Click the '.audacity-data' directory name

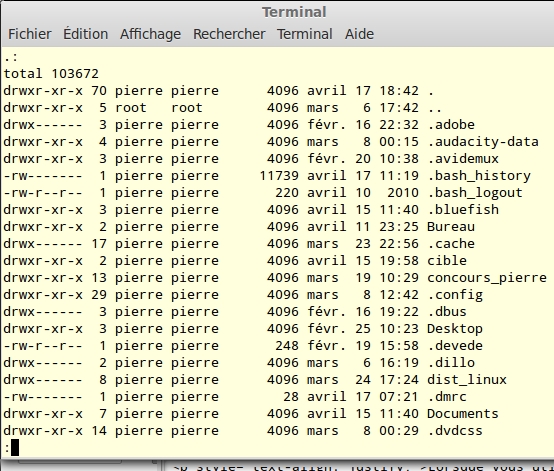(x=483, y=142)
